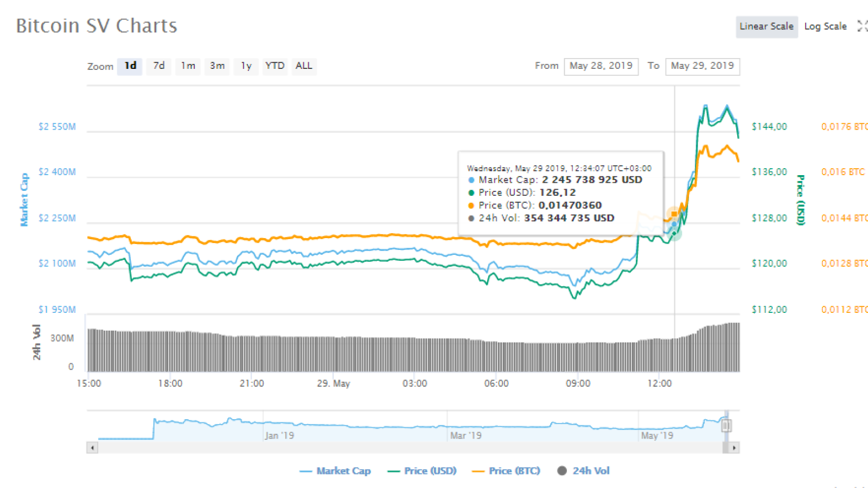Click the $120,00 price axis label
Screen dimensions: 868x488
pos(769,264)
